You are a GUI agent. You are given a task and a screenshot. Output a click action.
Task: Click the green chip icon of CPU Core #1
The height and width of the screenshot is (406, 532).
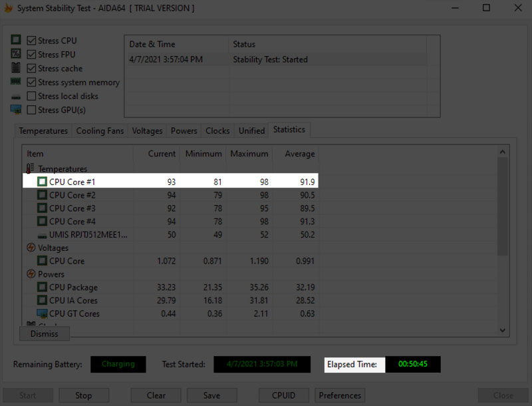[42, 182]
